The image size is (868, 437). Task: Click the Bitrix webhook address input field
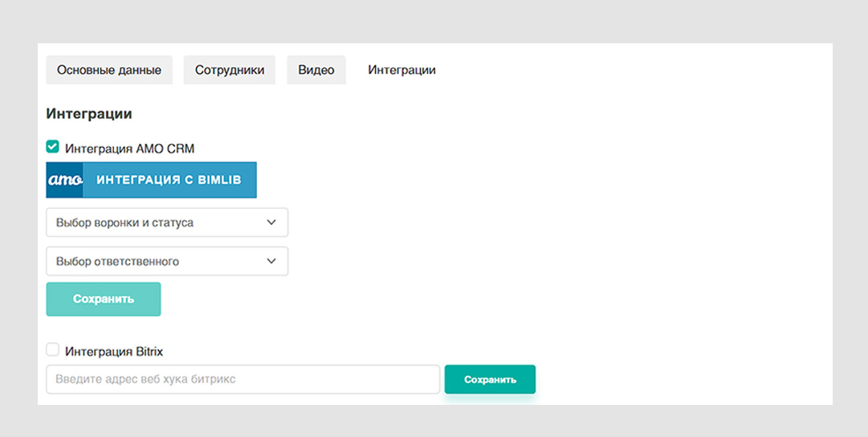coord(243,379)
